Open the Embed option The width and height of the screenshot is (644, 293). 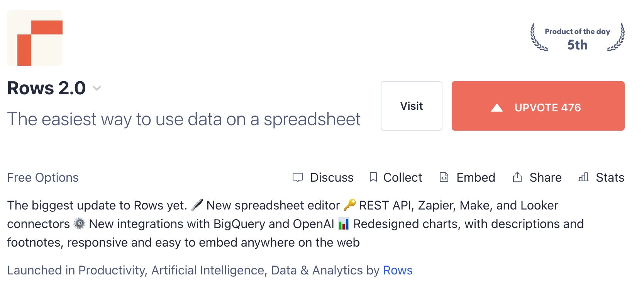pos(476,177)
